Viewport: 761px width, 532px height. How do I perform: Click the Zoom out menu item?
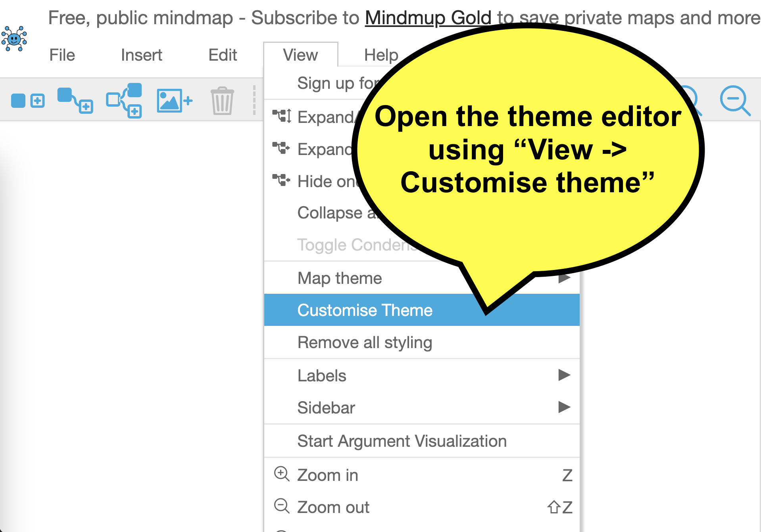point(422,507)
